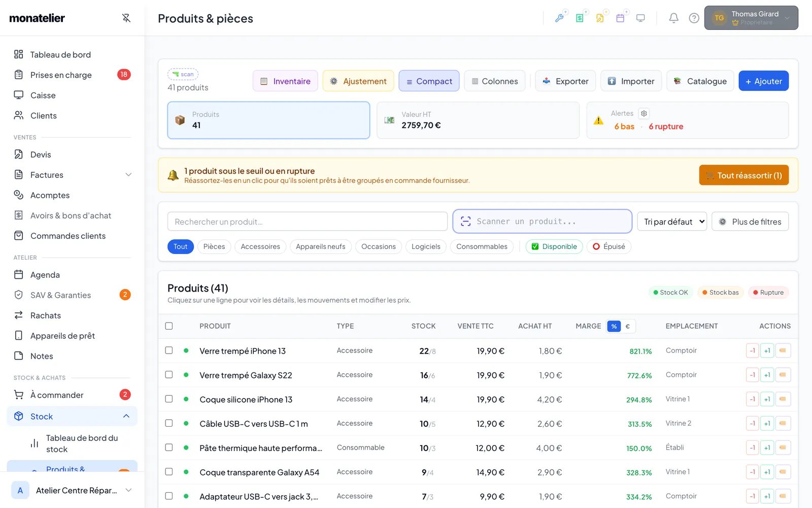This screenshot has height=508, width=812.
Task: Click the Tout réassortir (1) button
Action: pyautogui.click(x=744, y=175)
